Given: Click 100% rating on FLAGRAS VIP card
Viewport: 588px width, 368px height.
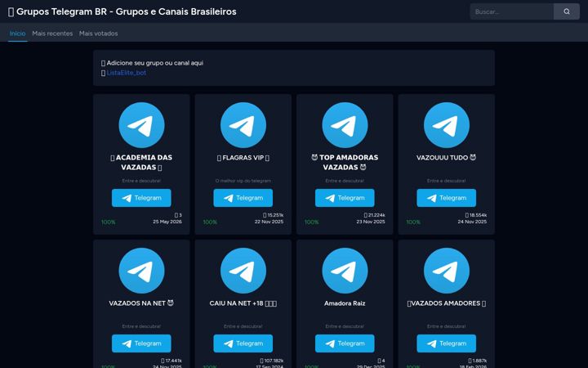Looking at the screenshot, I should [x=210, y=222].
